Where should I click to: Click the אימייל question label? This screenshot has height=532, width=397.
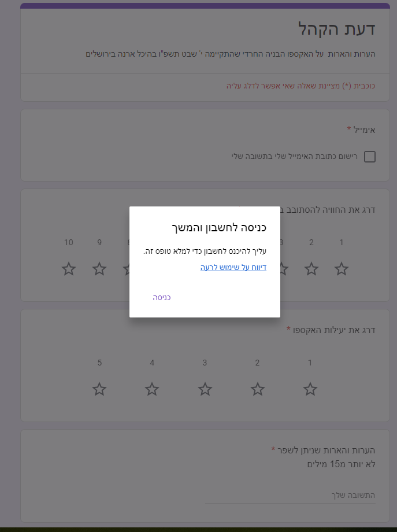click(364, 130)
